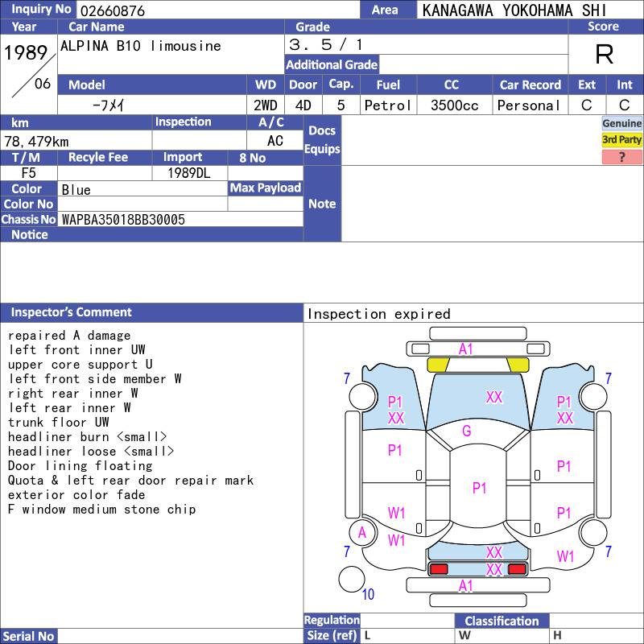Click the A1 mark on front bumper
This screenshot has width=644, height=644.
[x=466, y=349]
